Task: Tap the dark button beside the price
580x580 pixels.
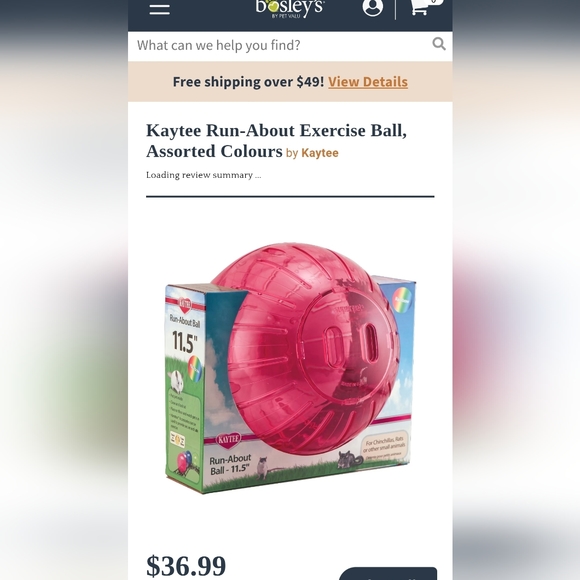Action: [x=388, y=573]
